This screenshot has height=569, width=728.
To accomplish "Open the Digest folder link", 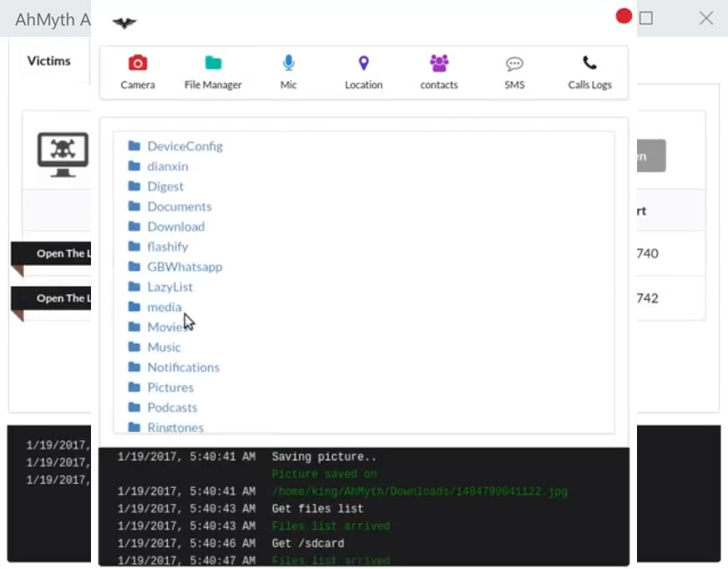I will point(165,186).
